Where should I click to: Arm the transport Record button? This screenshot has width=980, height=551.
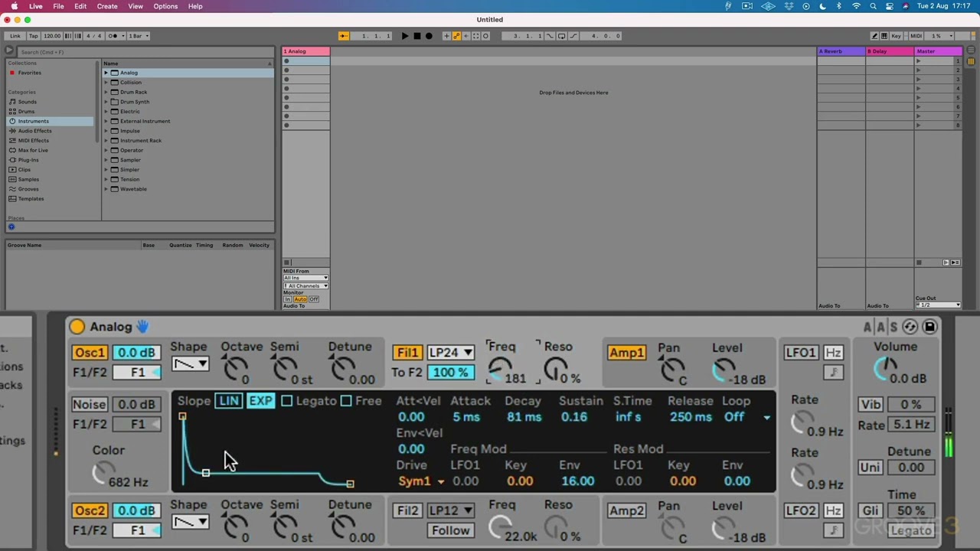pyautogui.click(x=429, y=36)
